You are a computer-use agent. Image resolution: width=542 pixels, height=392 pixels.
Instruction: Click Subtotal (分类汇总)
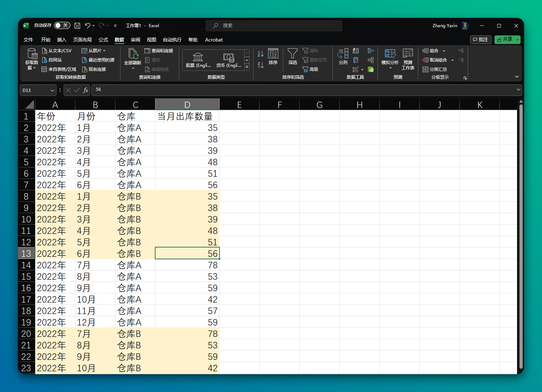(435, 69)
